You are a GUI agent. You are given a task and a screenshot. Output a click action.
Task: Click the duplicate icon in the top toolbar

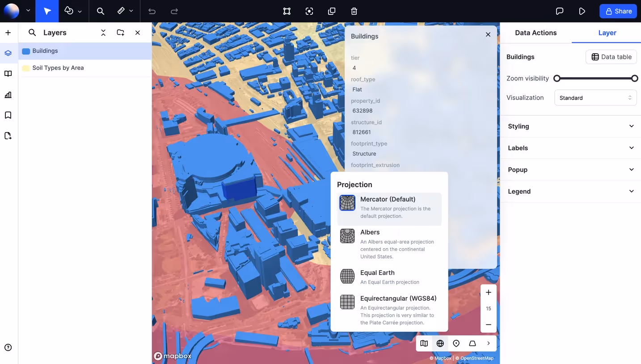coord(331,11)
